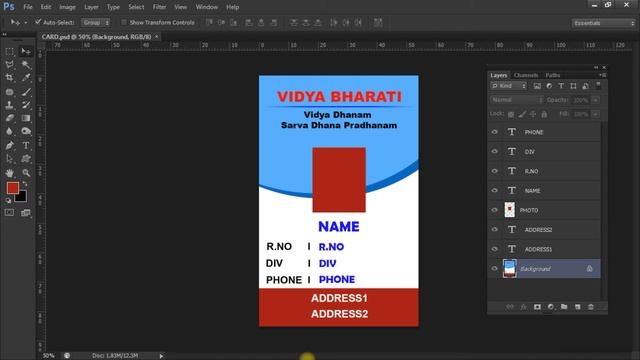Select the Blur tool
This screenshot has height=360, width=640.
[x=9, y=131]
